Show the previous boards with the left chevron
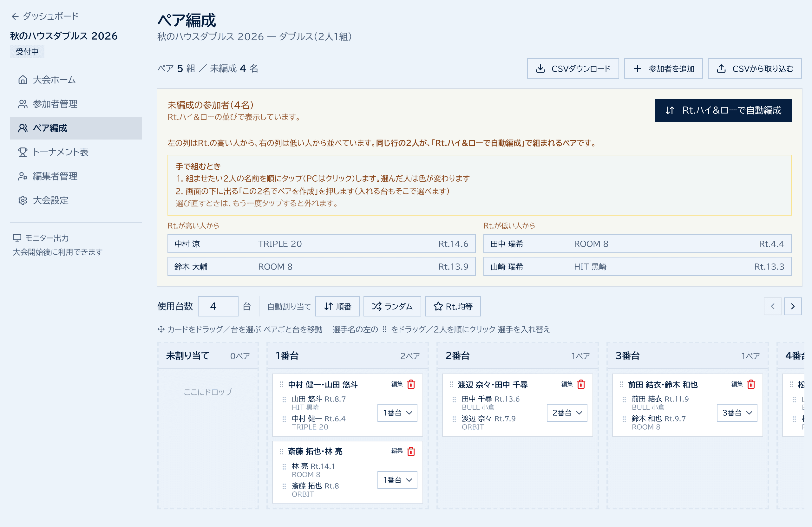The height and width of the screenshot is (527, 812). point(772,306)
